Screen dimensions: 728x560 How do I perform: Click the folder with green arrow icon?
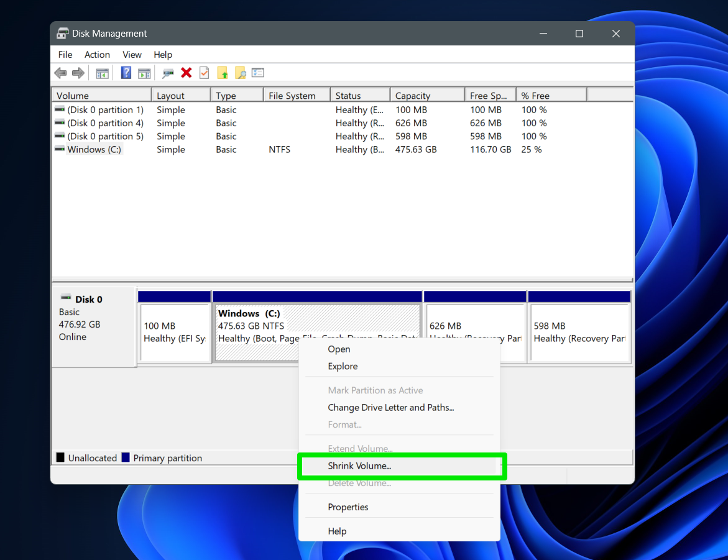(x=223, y=73)
